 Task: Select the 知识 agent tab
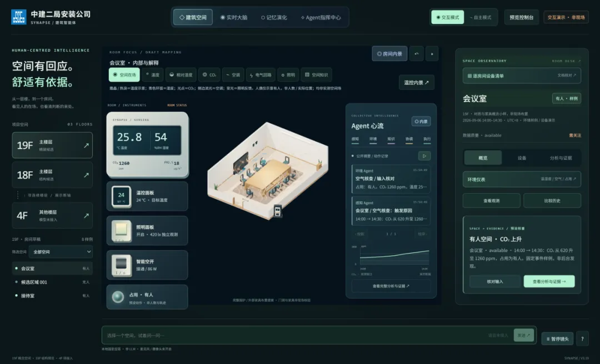(x=391, y=140)
